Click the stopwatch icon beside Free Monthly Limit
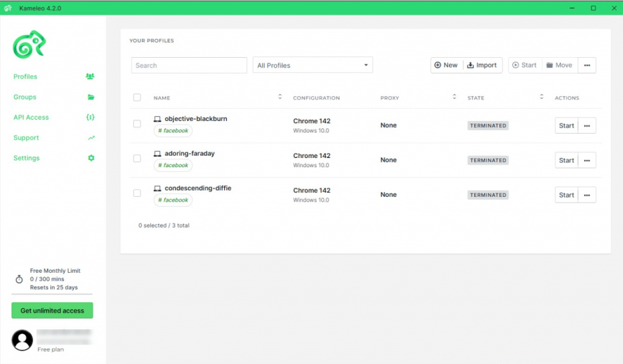Viewport: 623px width, 364px height. click(x=19, y=280)
